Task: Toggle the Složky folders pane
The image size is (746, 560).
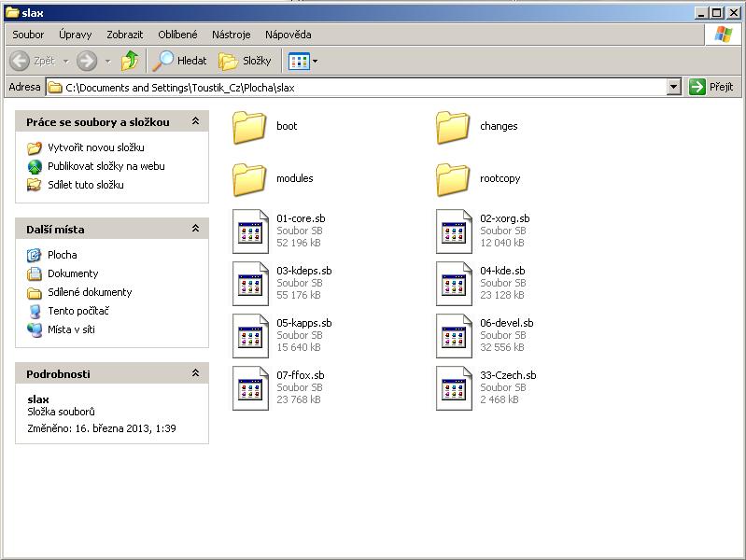Action: tap(245, 61)
